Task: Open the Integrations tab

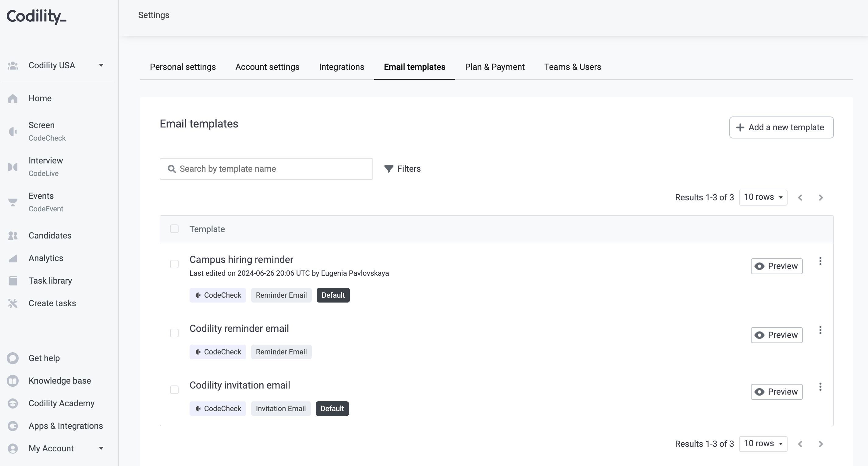Action: coord(342,67)
